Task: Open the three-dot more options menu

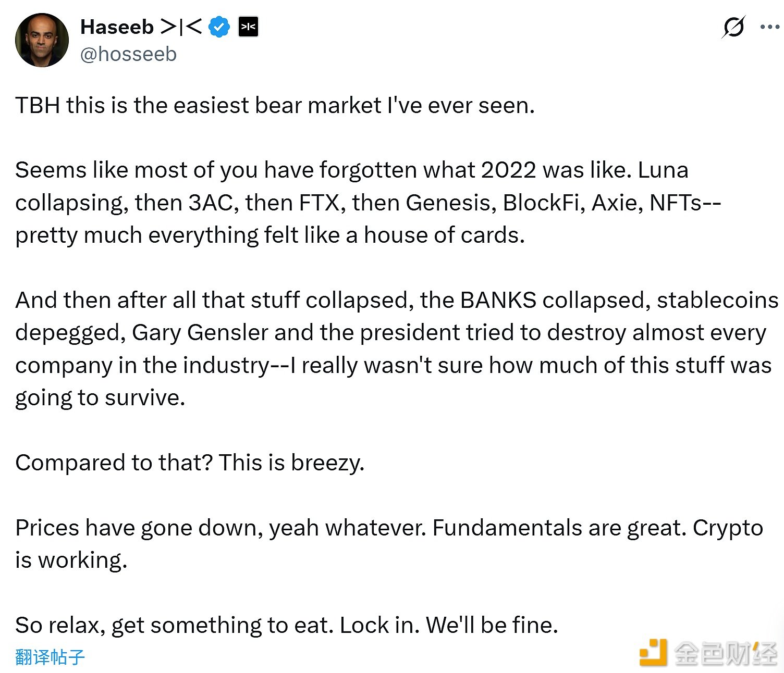Action: [x=769, y=27]
